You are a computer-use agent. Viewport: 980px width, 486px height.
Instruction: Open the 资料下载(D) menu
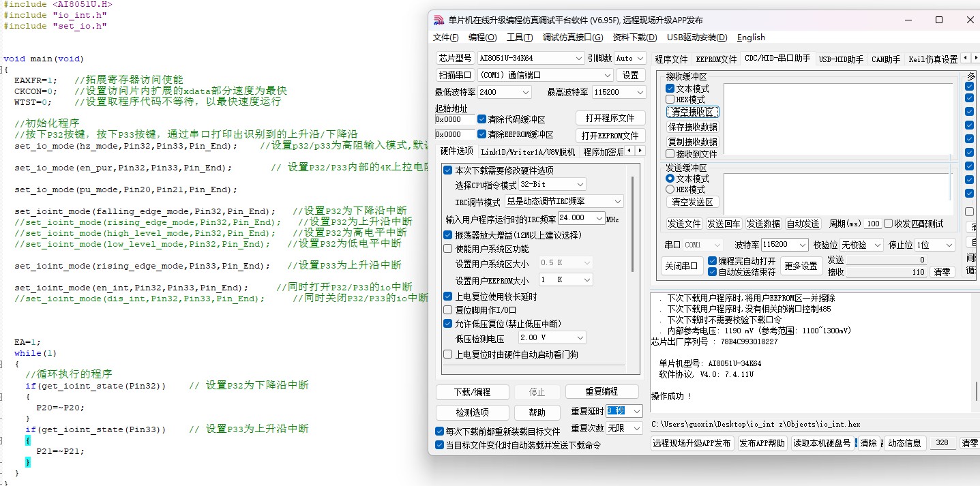pyautogui.click(x=635, y=37)
